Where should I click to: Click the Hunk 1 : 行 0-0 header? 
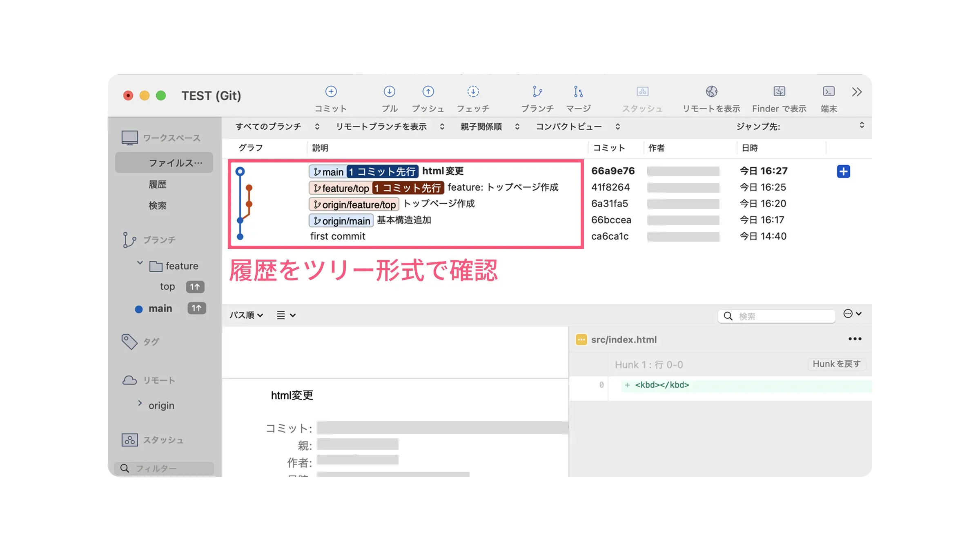point(648,364)
